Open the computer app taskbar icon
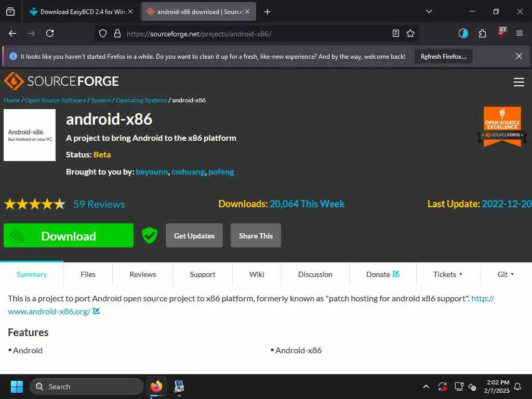 [x=179, y=387]
